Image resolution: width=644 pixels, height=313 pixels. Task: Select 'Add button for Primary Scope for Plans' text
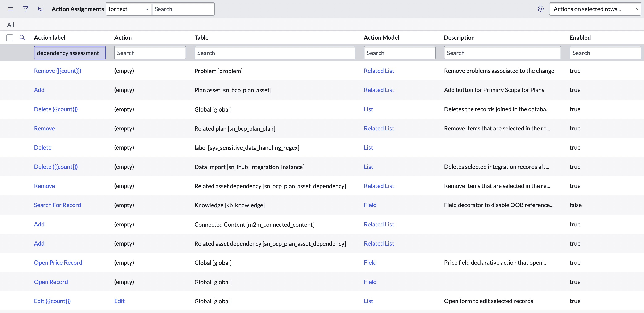click(494, 90)
